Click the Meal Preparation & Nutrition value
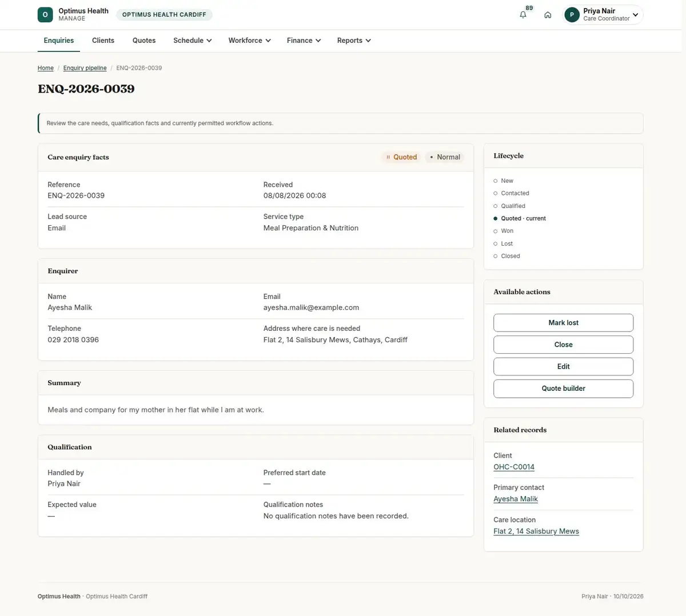This screenshot has height=616, width=686. 311,228
